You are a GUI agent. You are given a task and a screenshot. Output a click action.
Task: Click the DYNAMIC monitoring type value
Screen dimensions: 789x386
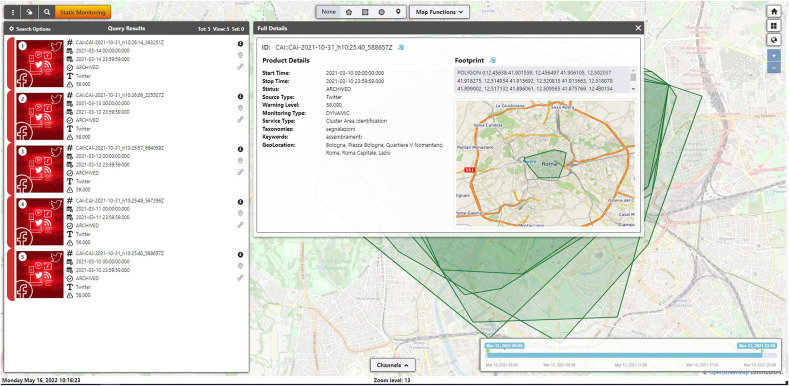tap(337, 113)
